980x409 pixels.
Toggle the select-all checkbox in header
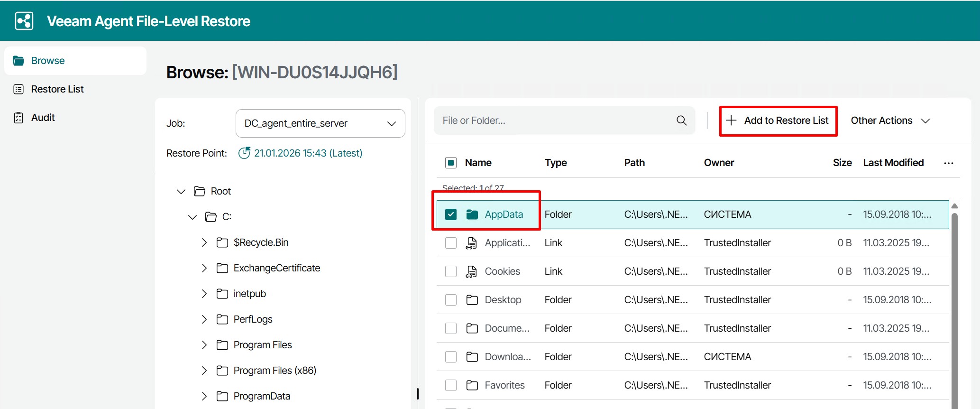click(x=451, y=163)
